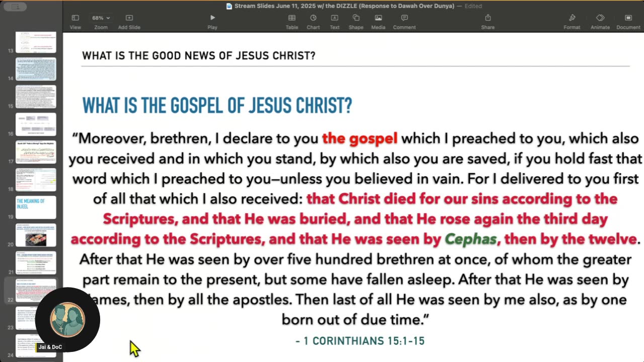Click the '1 Corinthians 15:1-15' citation
This screenshot has width=644, height=362.
360,341
